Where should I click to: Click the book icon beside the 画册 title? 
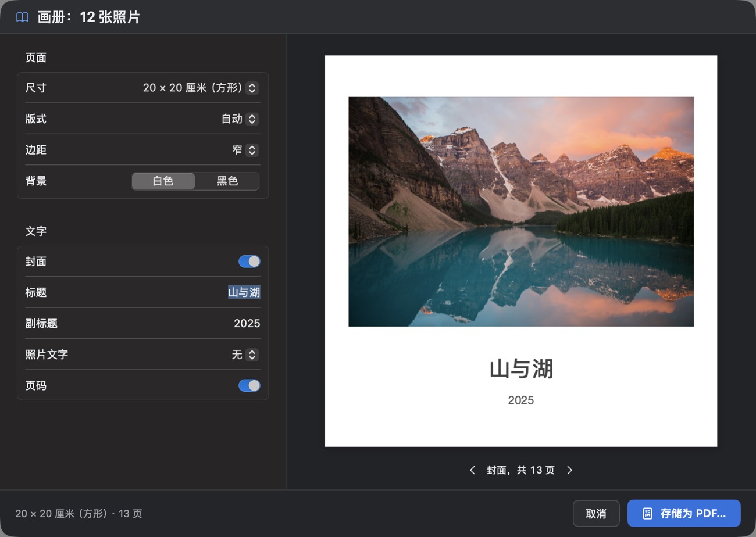pyautogui.click(x=22, y=17)
